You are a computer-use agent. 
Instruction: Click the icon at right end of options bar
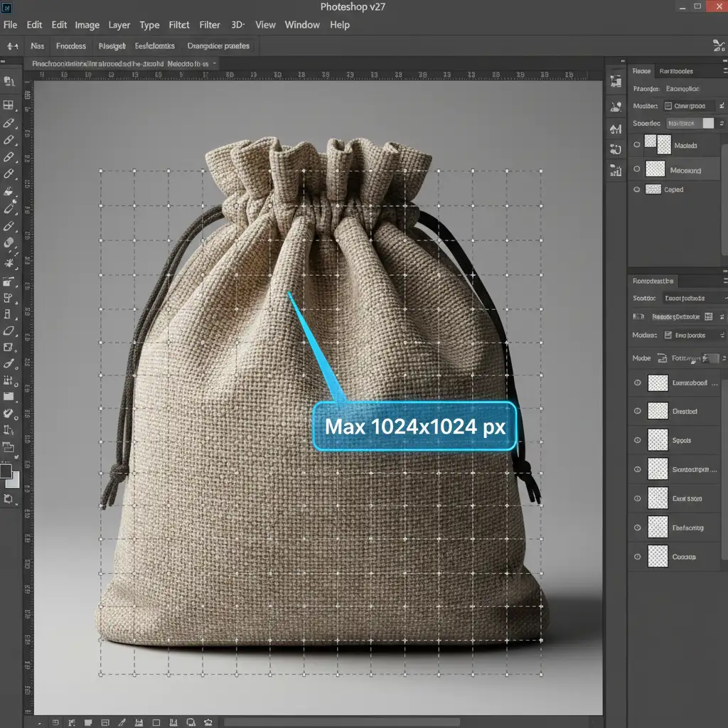(x=717, y=46)
